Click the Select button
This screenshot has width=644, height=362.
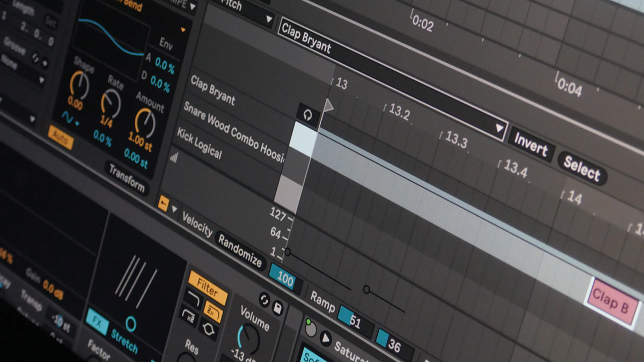[x=582, y=168]
